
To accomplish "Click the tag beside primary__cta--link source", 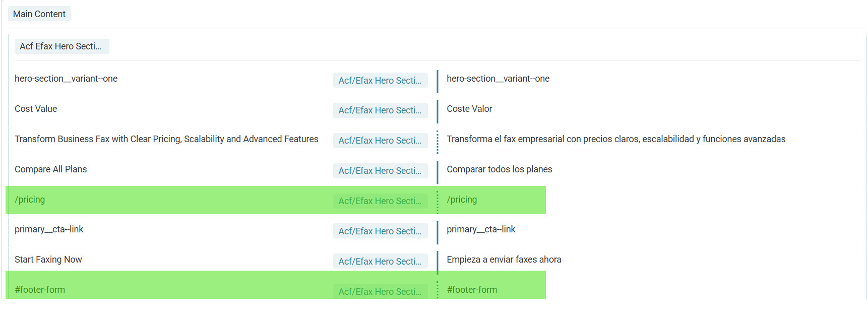I will (x=380, y=231).
